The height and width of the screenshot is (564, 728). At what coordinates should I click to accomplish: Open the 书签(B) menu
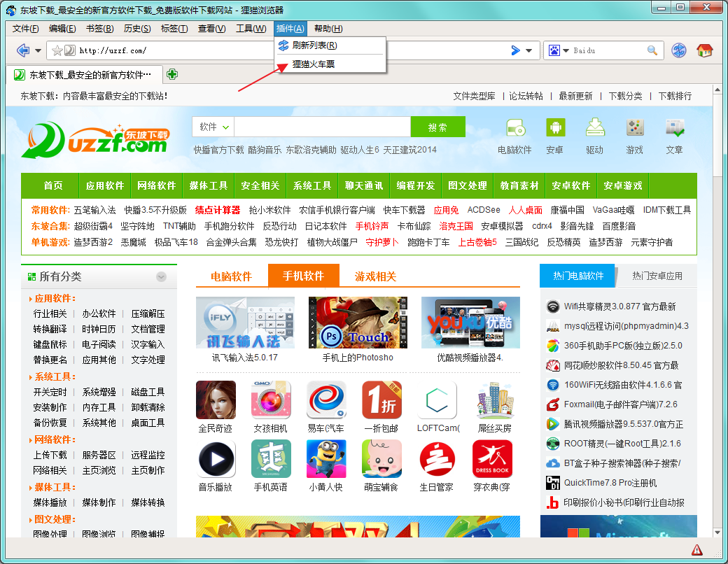pyautogui.click(x=100, y=29)
